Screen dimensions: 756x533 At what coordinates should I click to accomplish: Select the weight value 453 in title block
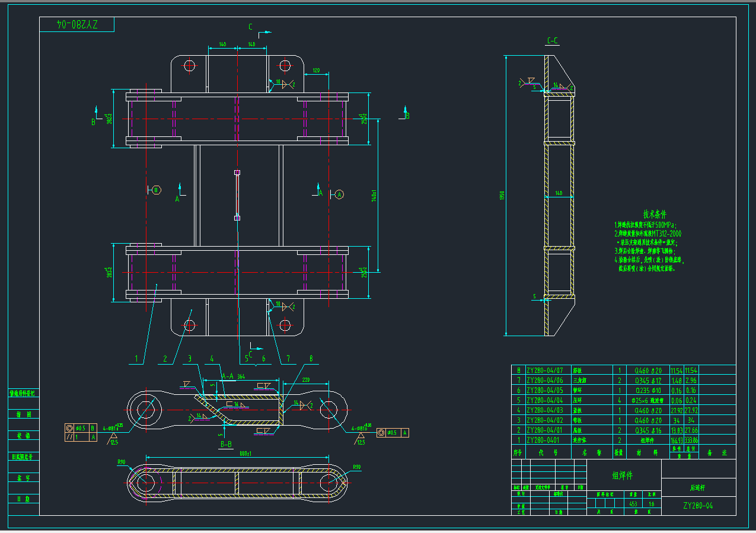[633, 504]
